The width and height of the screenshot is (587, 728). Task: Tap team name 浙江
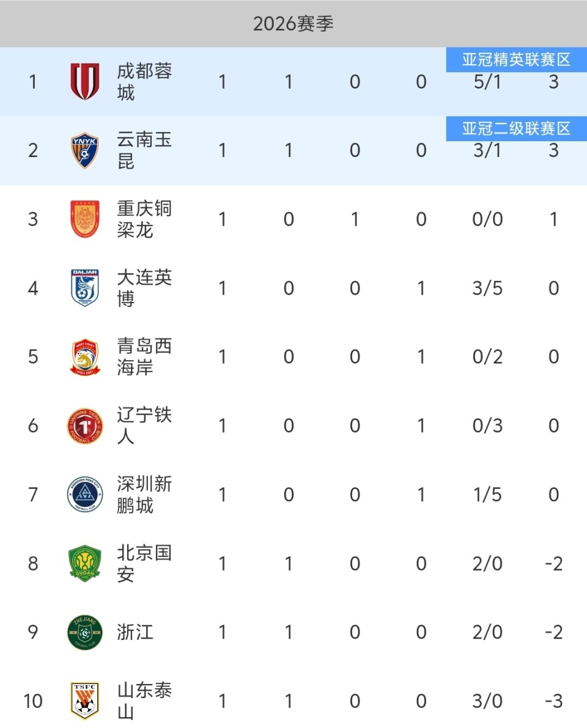[x=135, y=632]
